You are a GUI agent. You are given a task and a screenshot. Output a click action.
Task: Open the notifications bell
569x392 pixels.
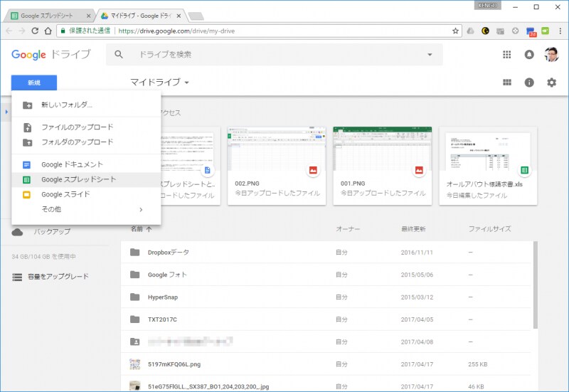tap(529, 55)
